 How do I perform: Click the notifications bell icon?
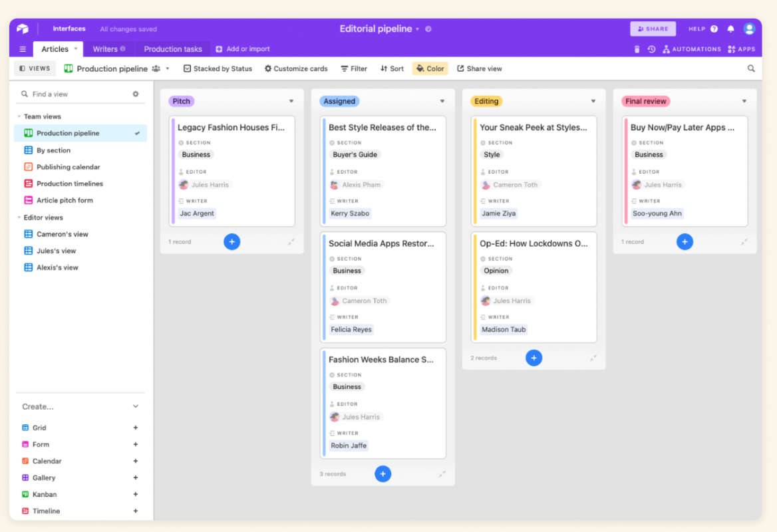[x=730, y=29]
